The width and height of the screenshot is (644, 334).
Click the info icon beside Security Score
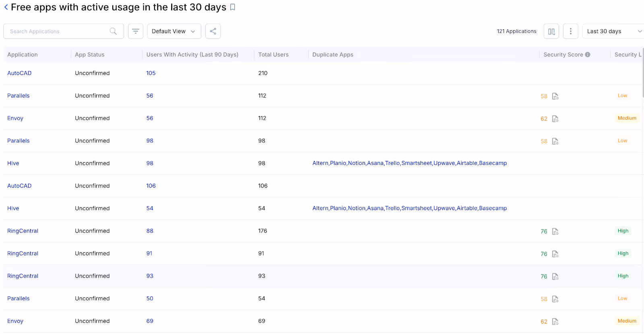pyautogui.click(x=588, y=55)
